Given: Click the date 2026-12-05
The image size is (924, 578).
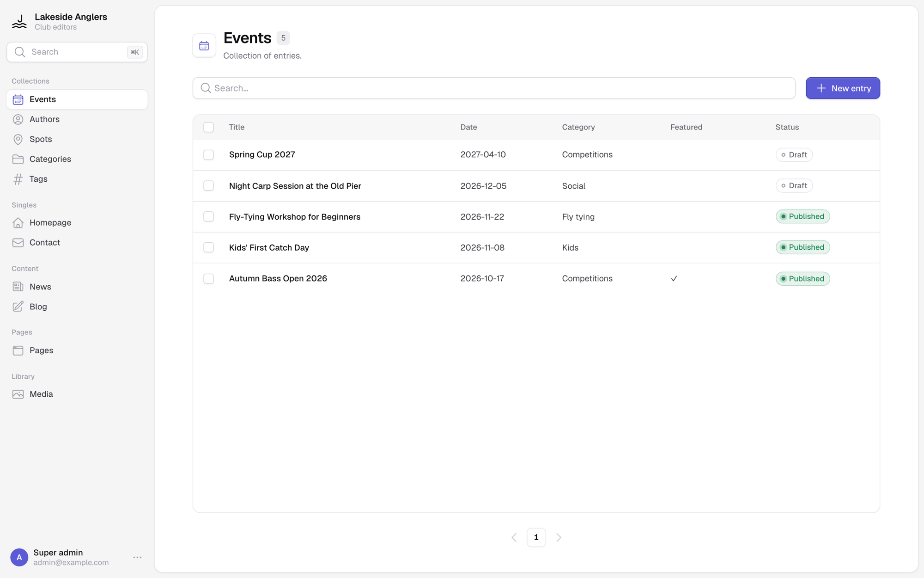Looking at the screenshot, I should tap(483, 186).
